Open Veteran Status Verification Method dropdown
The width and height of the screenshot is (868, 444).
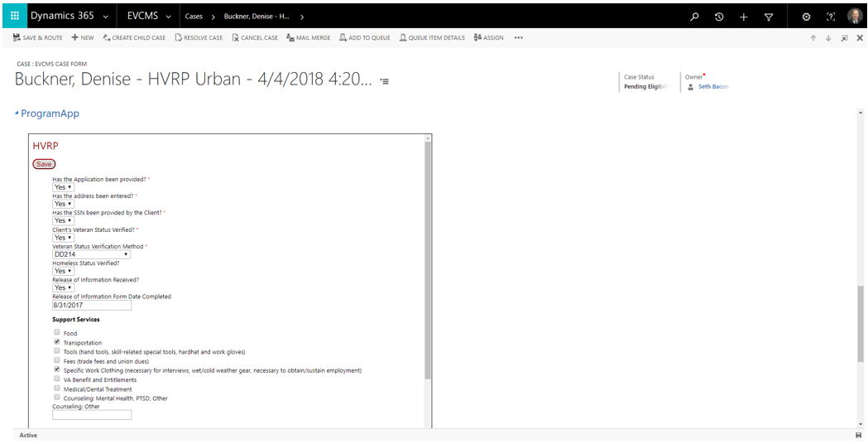(x=91, y=254)
